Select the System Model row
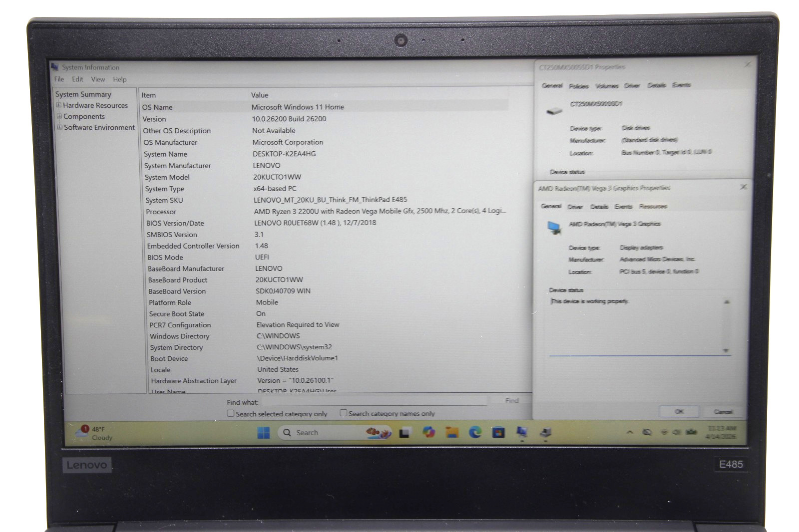Screen dimensions: 799x532 point(325,177)
